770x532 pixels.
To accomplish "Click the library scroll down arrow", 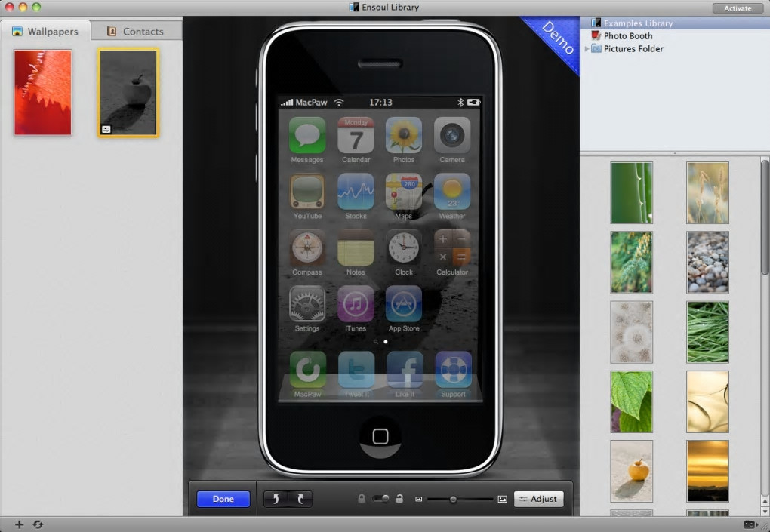I will pyautogui.click(x=765, y=512).
